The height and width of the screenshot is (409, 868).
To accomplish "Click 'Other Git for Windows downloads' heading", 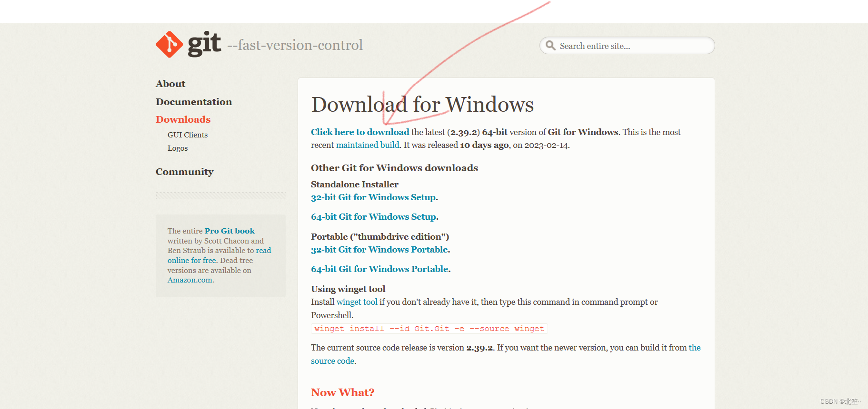I will (394, 168).
